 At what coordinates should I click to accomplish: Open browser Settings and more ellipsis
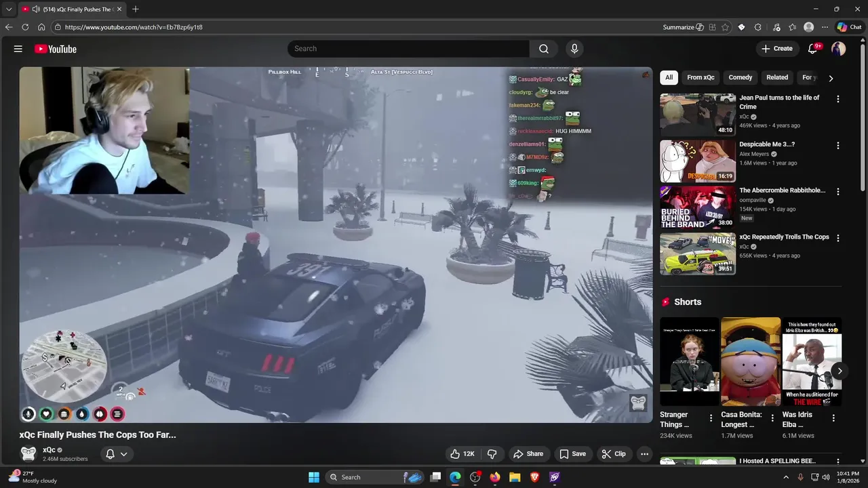point(825,27)
